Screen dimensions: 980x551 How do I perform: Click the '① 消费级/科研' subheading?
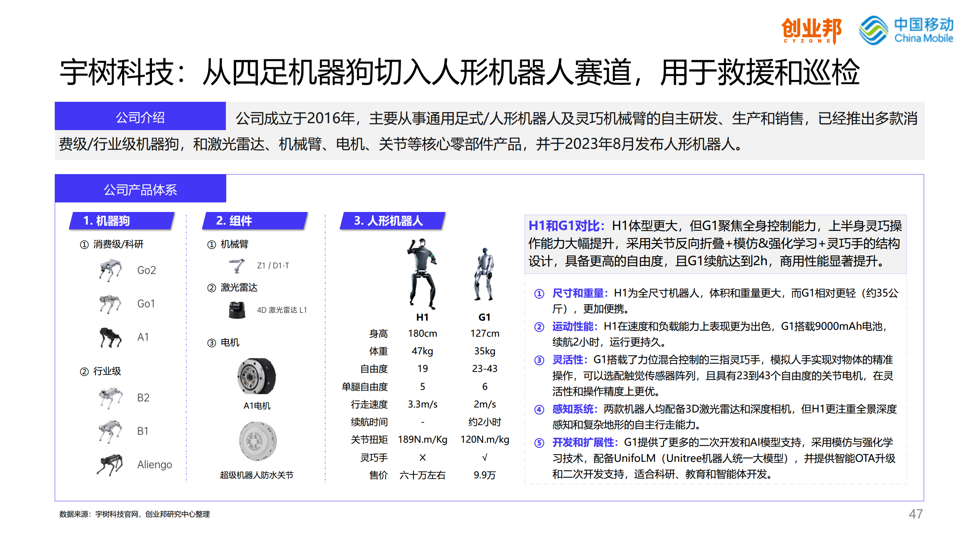pos(111,244)
